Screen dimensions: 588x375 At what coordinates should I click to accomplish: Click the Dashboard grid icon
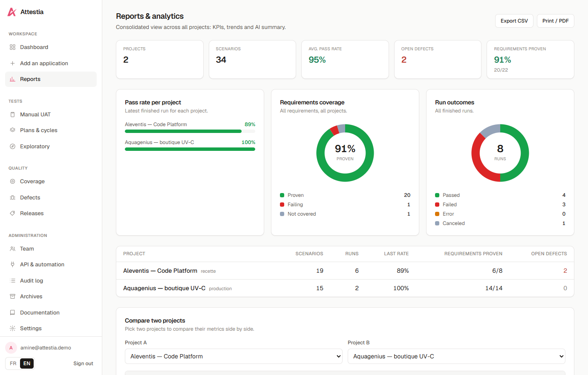coord(12,47)
